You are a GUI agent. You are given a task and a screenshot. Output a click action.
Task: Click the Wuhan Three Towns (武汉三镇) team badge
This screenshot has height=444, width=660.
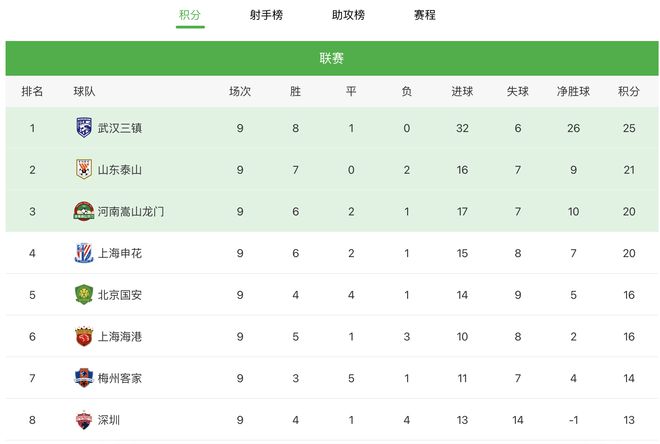(x=84, y=128)
